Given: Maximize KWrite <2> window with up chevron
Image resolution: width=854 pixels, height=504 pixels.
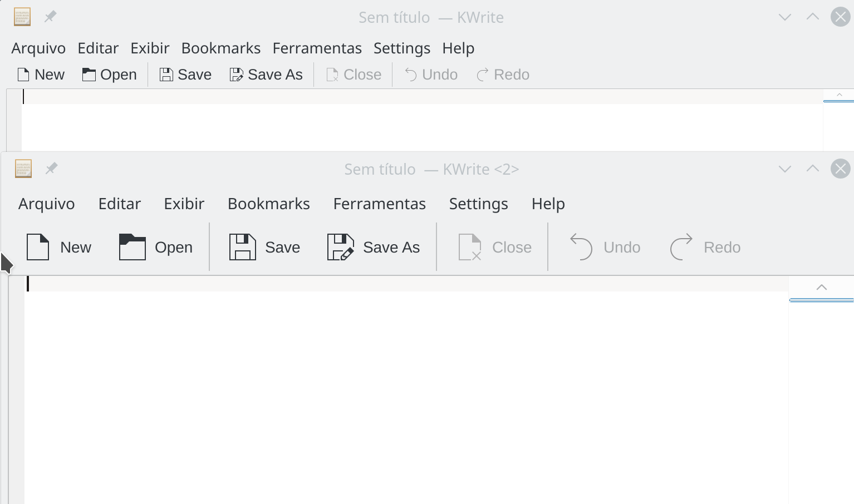Looking at the screenshot, I should (x=813, y=168).
